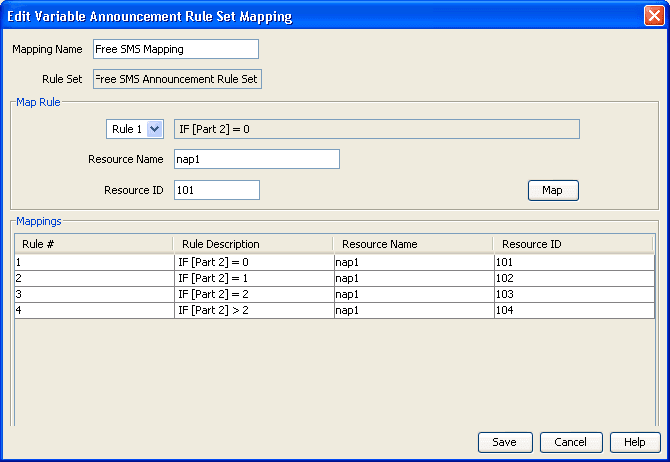Viewport: 670px width, 462px height.
Task: Click the Rule # column header
Action: click(94, 244)
